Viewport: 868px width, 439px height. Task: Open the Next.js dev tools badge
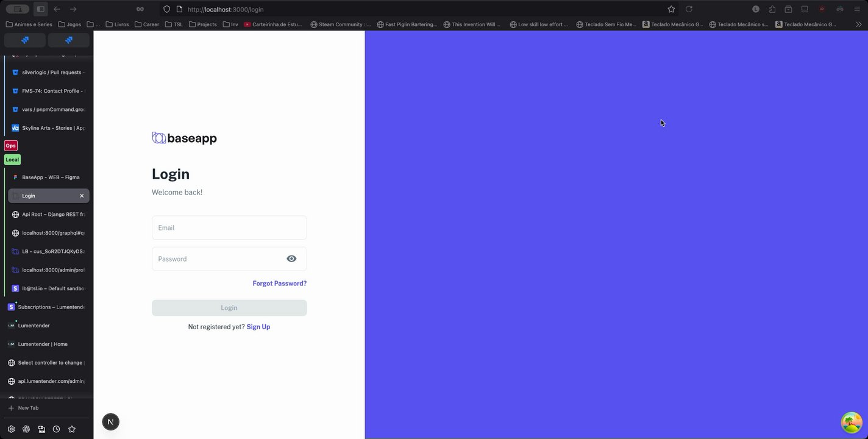tap(110, 422)
